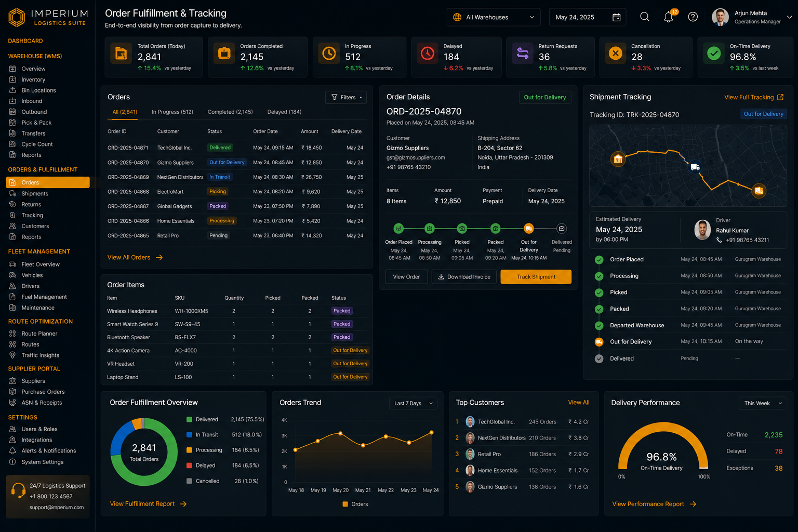The height and width of the screenshot is (532, 798).
Task: Click the Out for Delivery timeline step icon
Action: (529, 228)
